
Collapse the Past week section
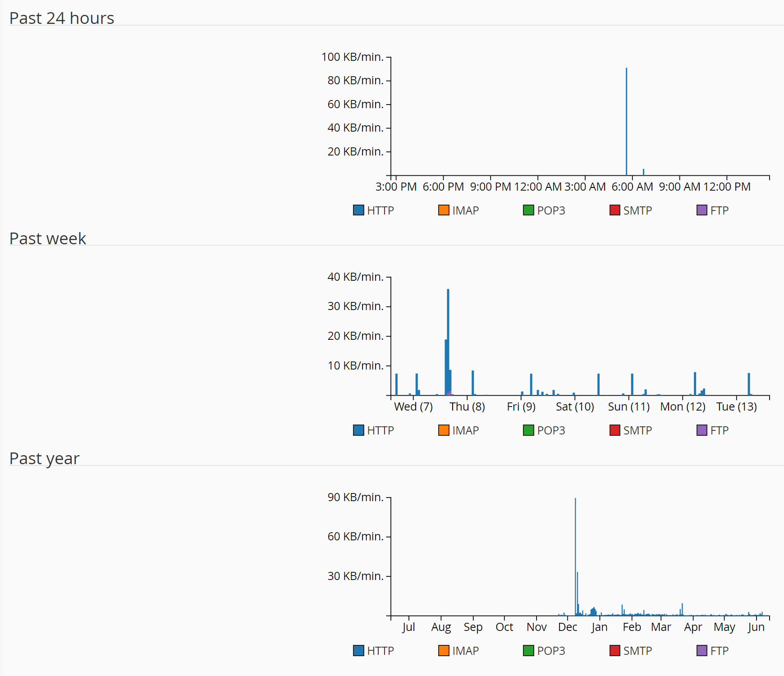click(47, 238)
